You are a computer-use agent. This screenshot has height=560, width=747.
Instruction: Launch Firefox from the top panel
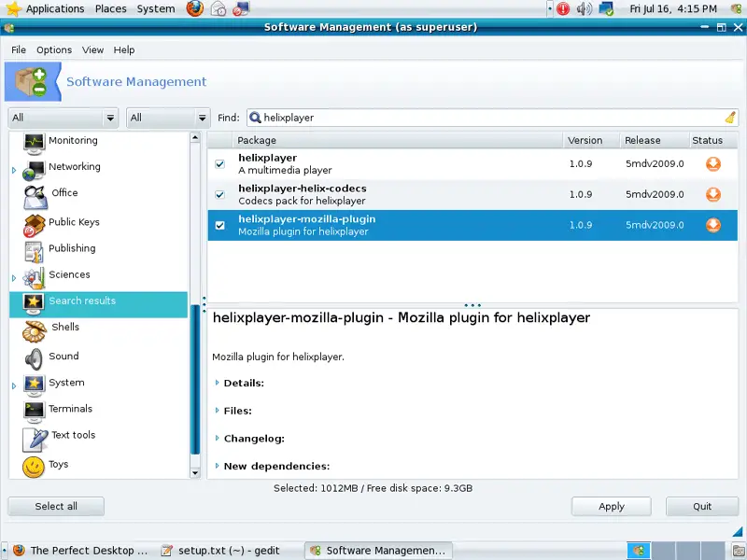pos(194,8)
